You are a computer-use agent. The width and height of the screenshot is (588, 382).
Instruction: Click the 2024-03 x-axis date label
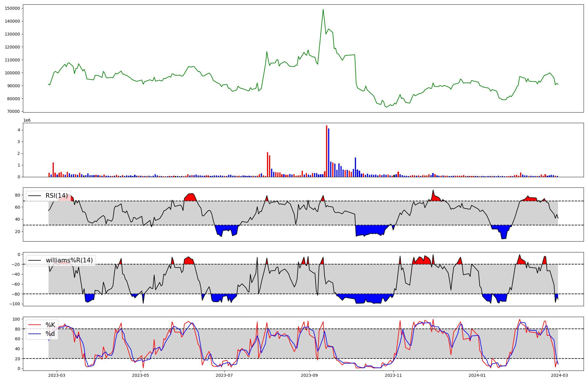point(560,375)
